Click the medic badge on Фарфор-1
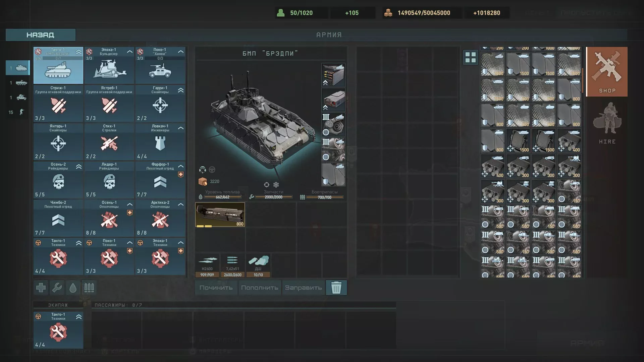 [x=181, y=175]
